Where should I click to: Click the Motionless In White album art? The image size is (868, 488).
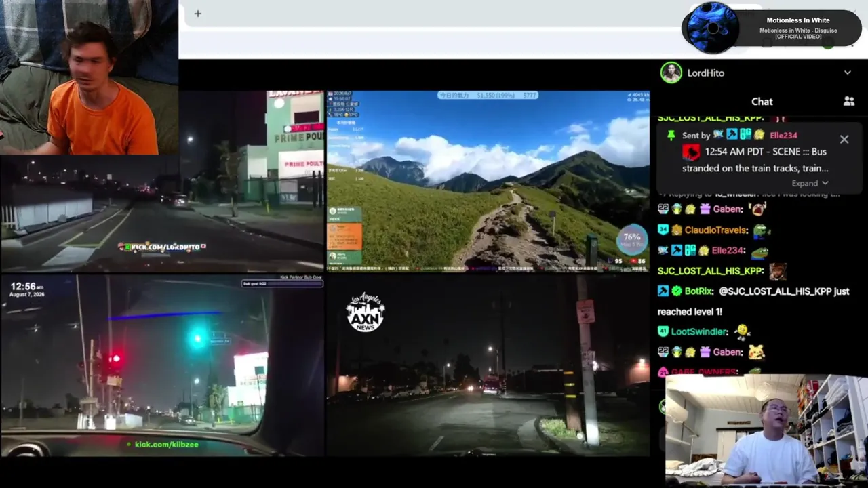coord(712,28)
